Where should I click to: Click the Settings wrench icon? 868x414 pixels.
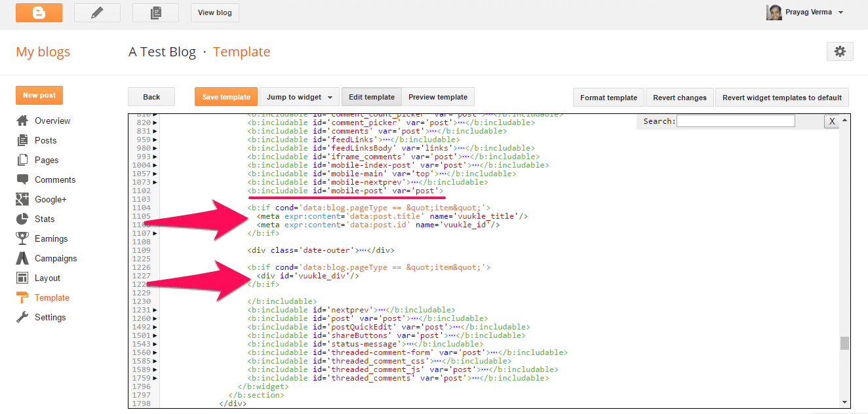click(x=23, y=317)
